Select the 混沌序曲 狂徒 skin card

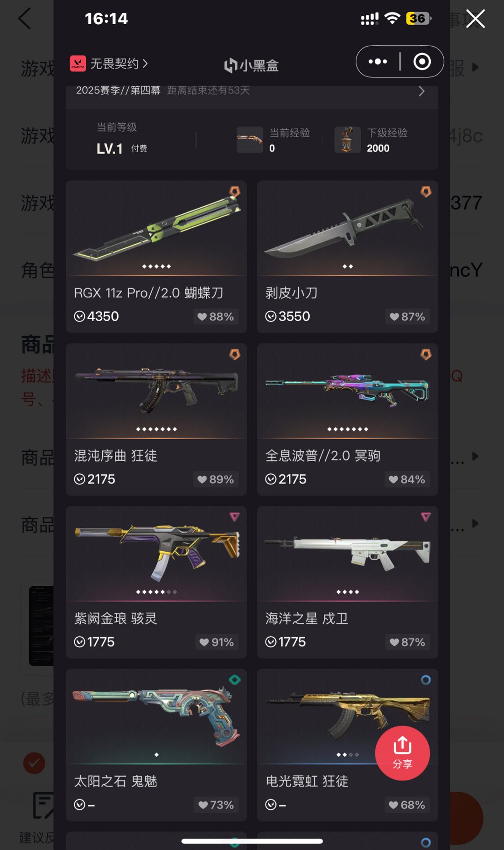click(156, 420)
